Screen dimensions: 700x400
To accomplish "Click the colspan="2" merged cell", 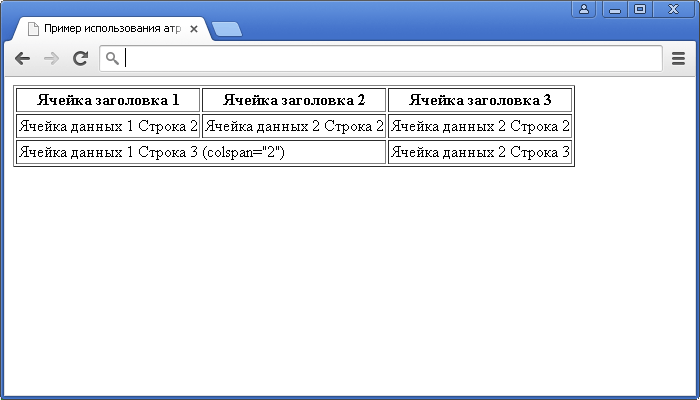I will point(200,152).
